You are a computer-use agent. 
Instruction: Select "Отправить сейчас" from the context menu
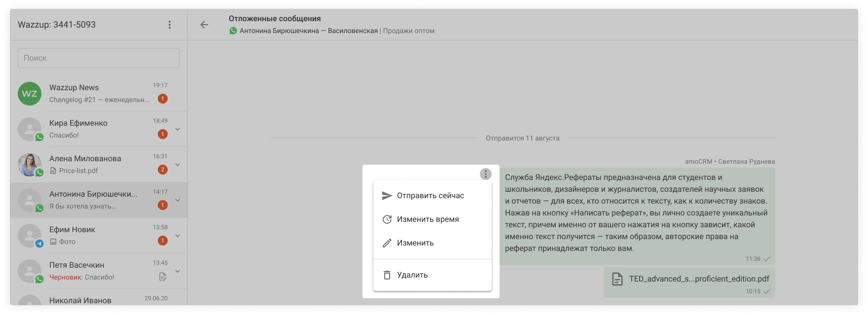pyautogui.click(x=430, y=196)
